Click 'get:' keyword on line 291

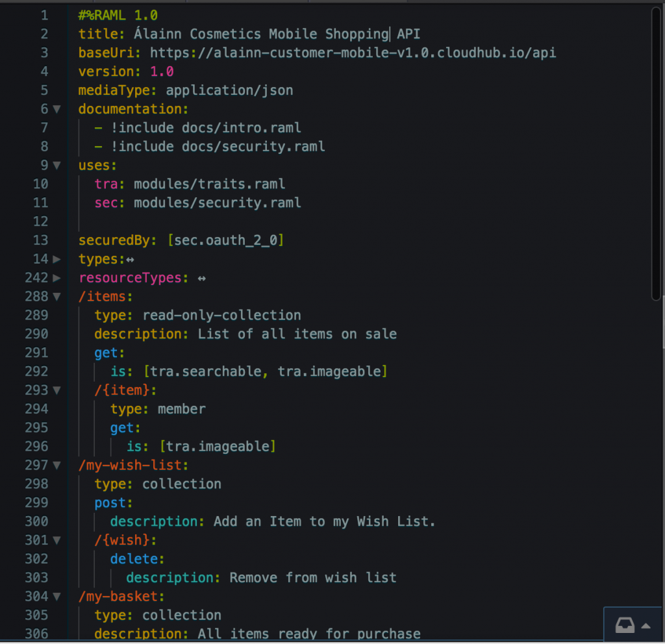pos(109,353)
